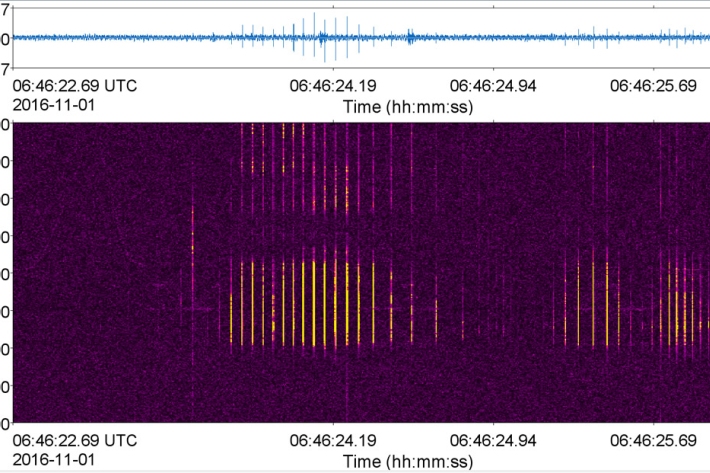Click 06:46:25.69 label below the spectrogram
The width and height of the screenshot is (710, 473).
point(653,440)
